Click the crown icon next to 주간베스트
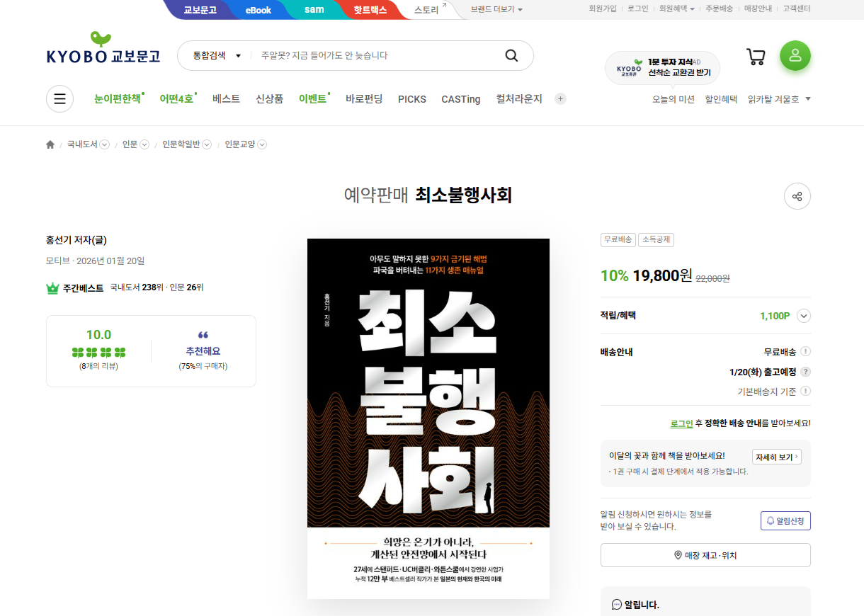The width and height of the screenshot is (864, 616). pos(53,287)
